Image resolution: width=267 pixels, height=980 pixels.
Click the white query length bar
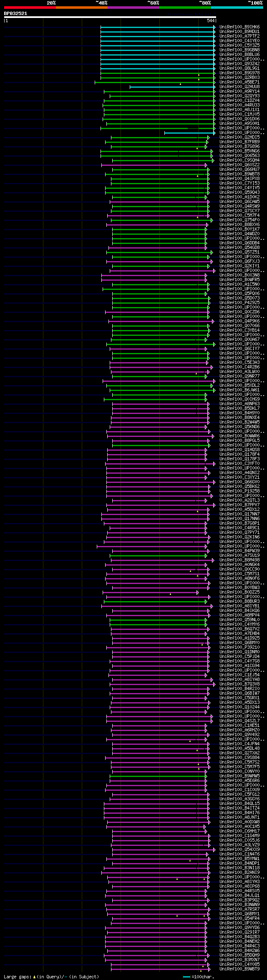(x=110, y=17)
